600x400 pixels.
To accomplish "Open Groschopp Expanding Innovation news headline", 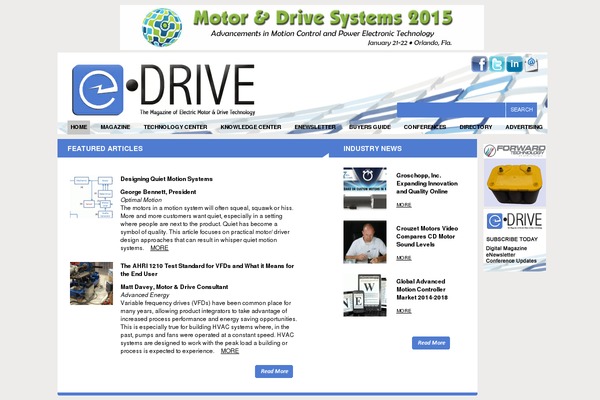I will [x=427, y=183].
